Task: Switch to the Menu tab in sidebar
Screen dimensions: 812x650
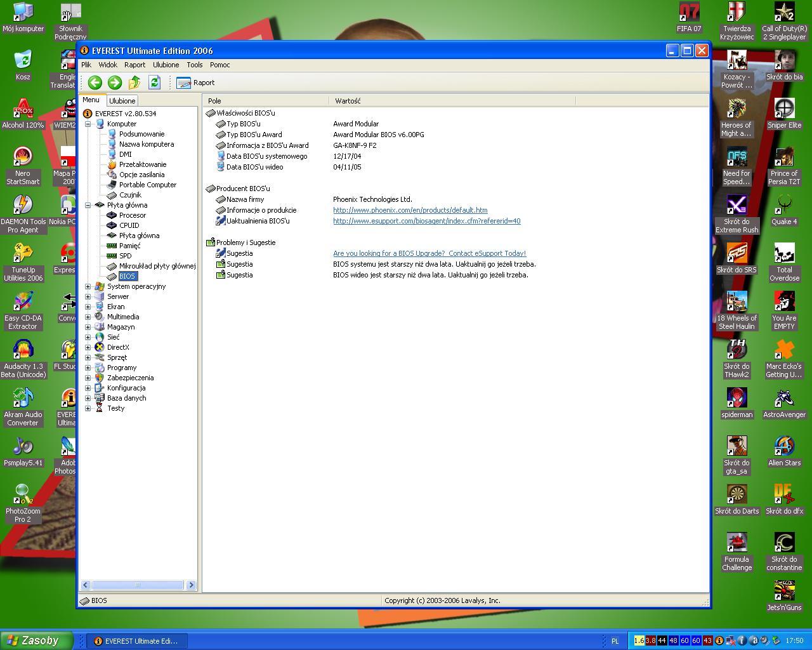Action: click(91, 100)
